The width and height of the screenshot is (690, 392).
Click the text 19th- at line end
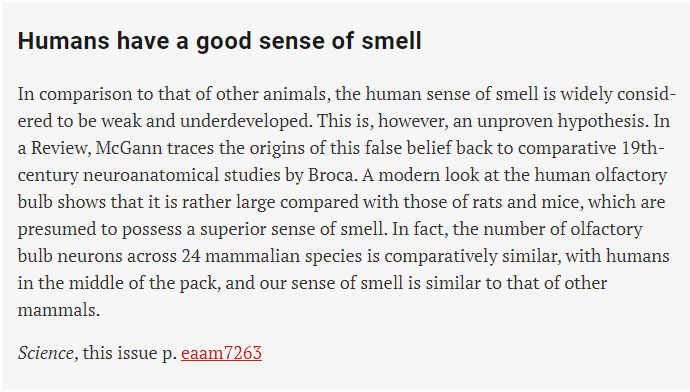click(643, 148)
